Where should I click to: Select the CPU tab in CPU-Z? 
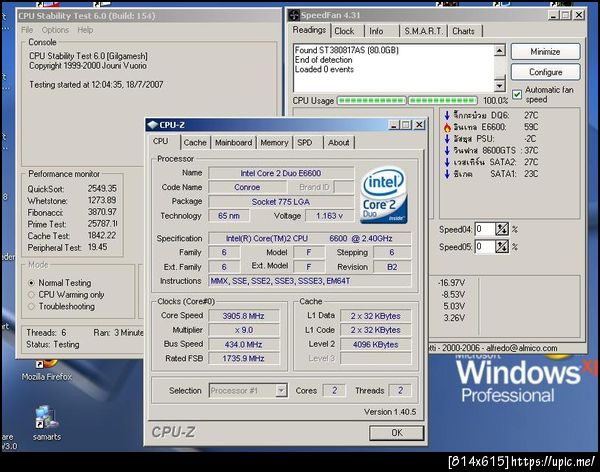pos(161,141)
